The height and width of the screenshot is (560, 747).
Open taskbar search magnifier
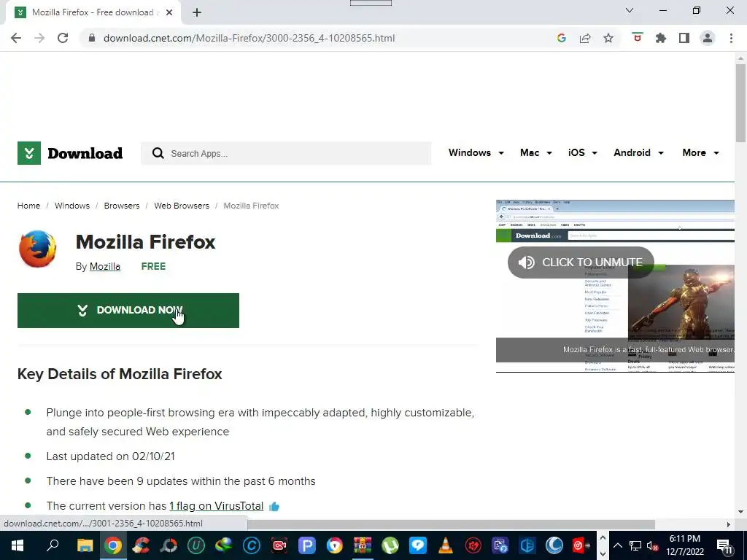(53, 545)
